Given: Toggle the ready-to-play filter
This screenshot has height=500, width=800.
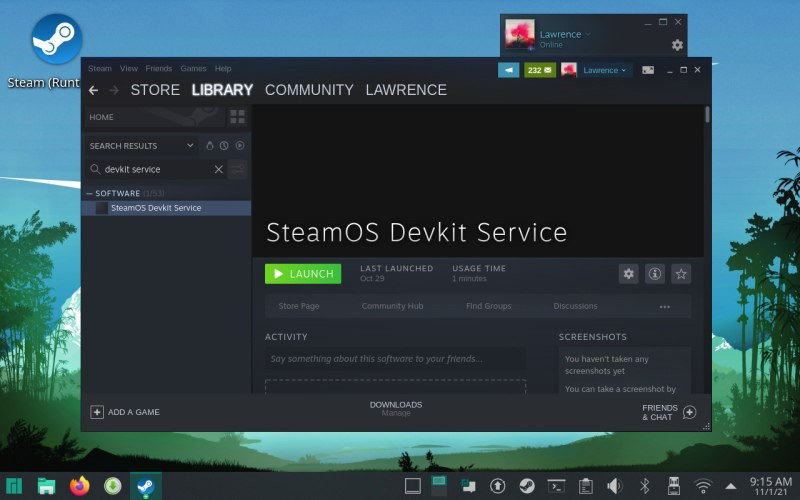Looking at the screenshot, I should coord(240,146).
